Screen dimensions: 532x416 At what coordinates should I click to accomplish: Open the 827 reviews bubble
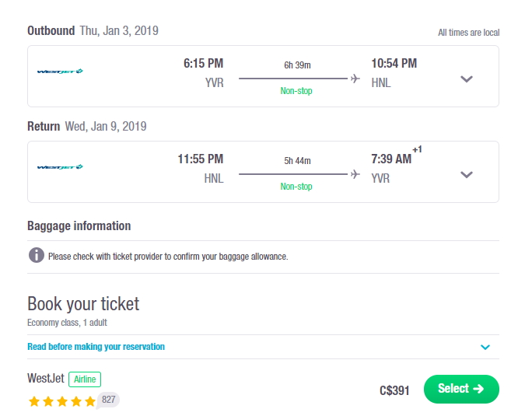click(108, 400)
